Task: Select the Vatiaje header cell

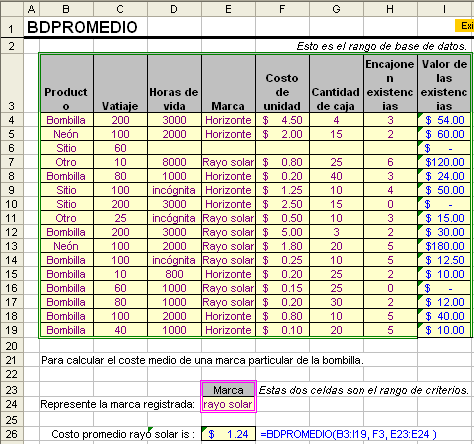Action: click(120, 83)
